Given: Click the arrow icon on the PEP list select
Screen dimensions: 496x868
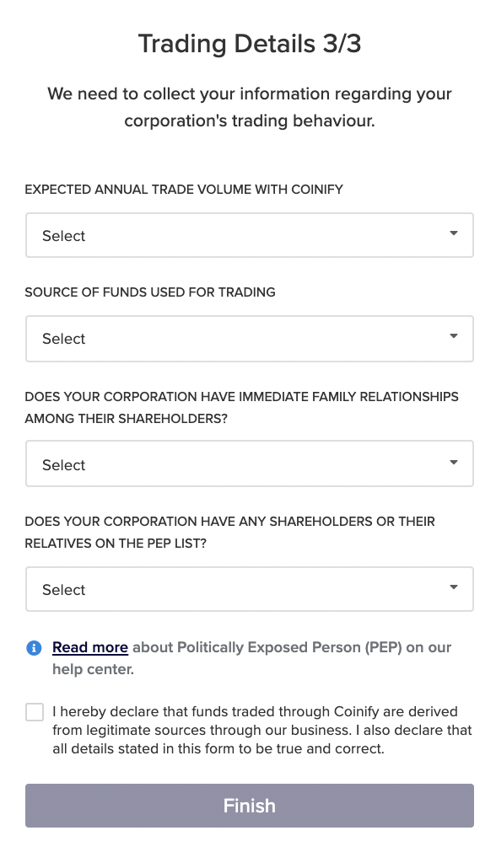Looking at the screenshot, I should click(453, 587).
